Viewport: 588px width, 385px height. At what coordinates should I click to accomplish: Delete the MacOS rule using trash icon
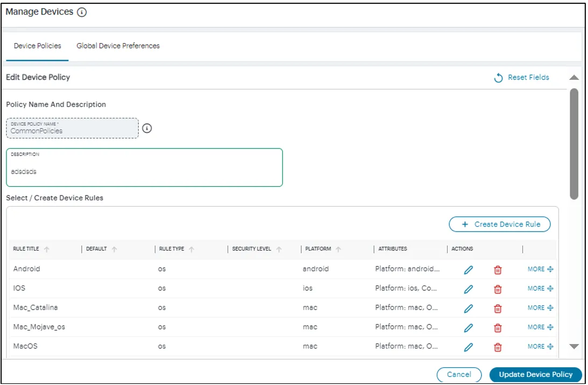click(498, 347)
